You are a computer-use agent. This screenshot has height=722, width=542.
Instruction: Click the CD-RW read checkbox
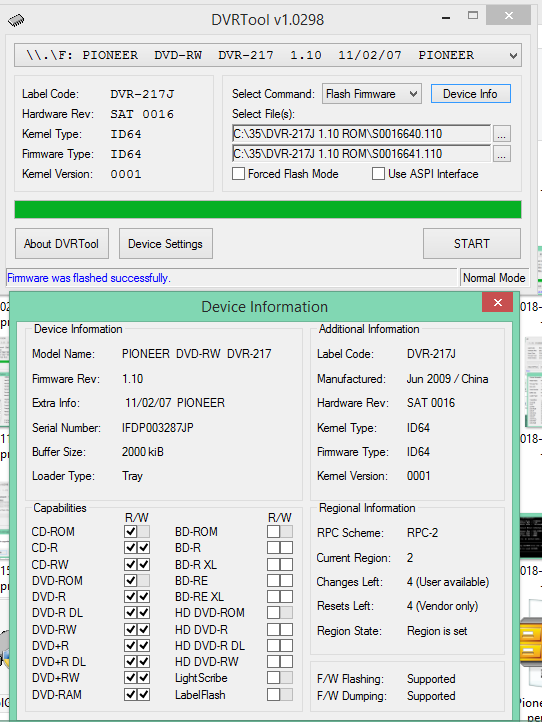click(131, 565)
